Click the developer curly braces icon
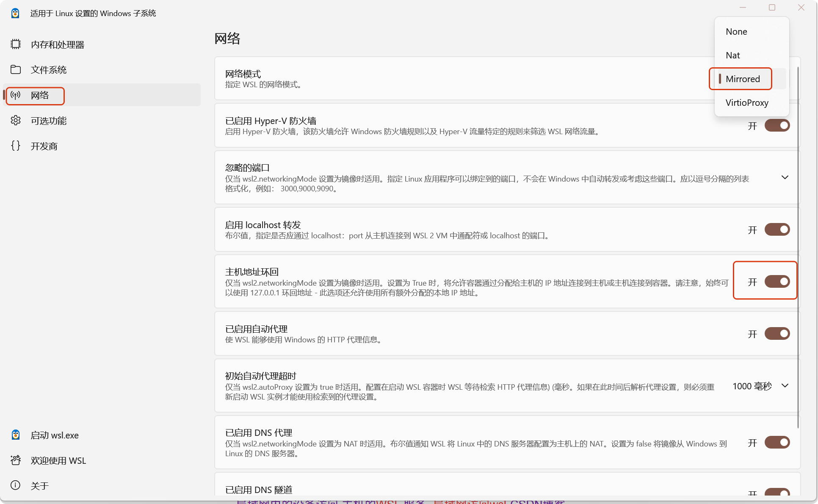Image resolution: width=818 pixels, height=504 pixels. [x=16, y=146]
